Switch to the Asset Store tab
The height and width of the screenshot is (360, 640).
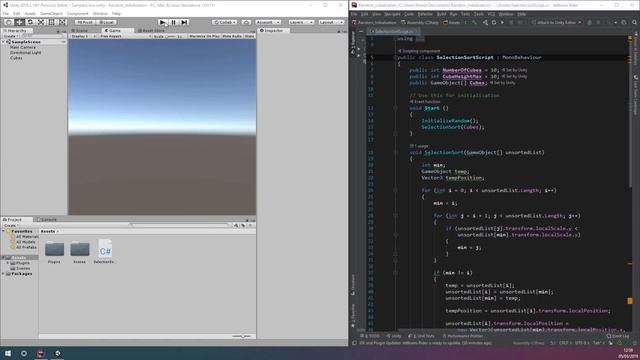coord(151,30)
